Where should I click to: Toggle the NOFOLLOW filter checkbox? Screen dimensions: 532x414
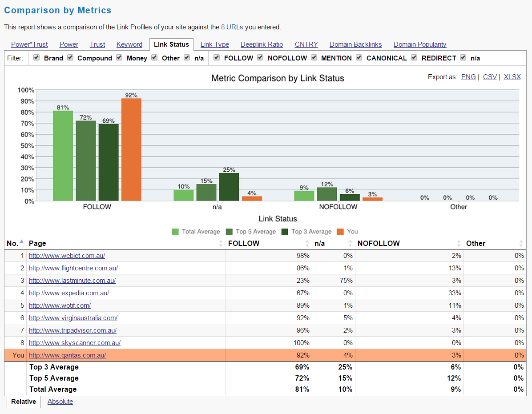(x=260, y=58)
